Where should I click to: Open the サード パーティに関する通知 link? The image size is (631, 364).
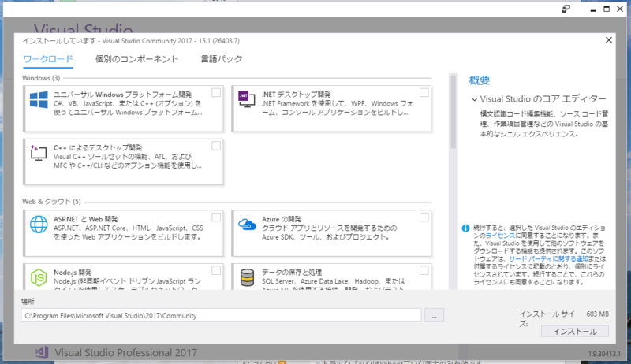pyautogui.click(x=548, y=258)
